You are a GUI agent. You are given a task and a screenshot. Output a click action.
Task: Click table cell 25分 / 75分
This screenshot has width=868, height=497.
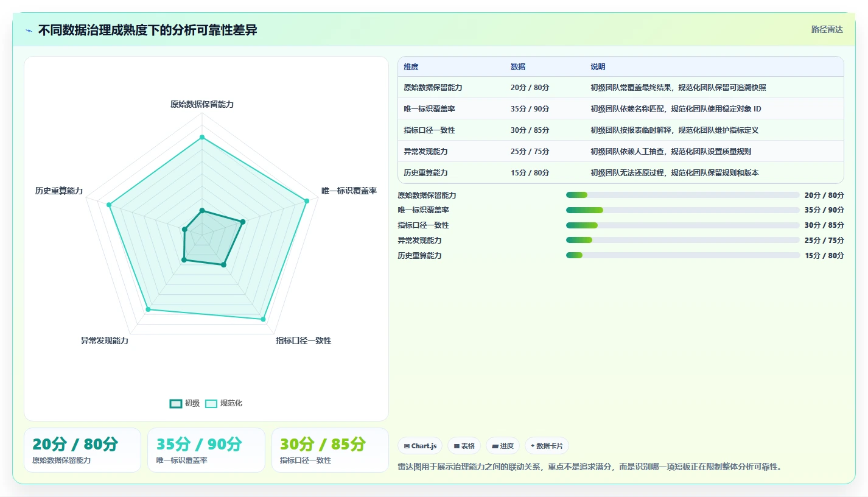click(530, 152)
